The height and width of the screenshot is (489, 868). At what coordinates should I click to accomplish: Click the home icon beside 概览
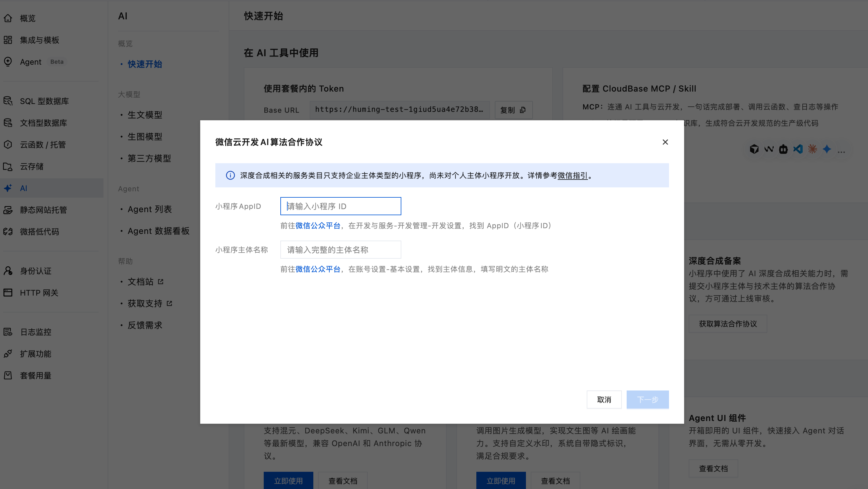coord(8,18)
